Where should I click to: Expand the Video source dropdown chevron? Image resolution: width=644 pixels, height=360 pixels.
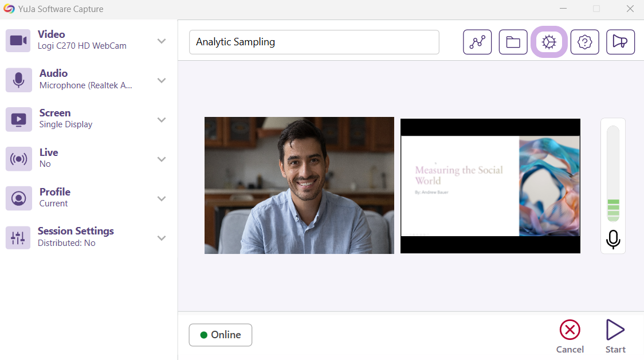[162, 41]
